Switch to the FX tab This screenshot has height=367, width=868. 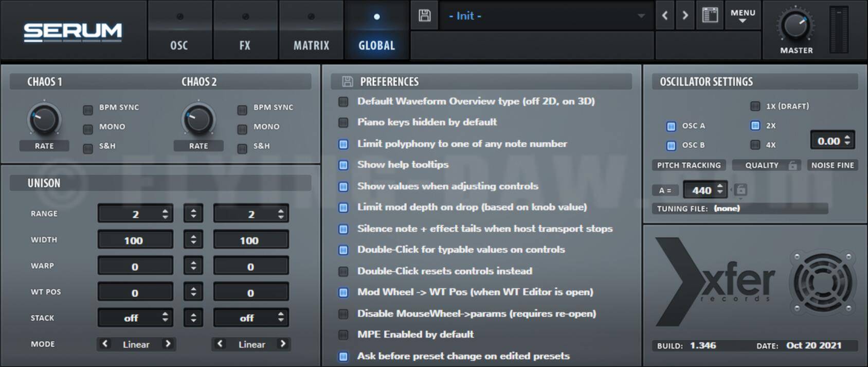245,30
